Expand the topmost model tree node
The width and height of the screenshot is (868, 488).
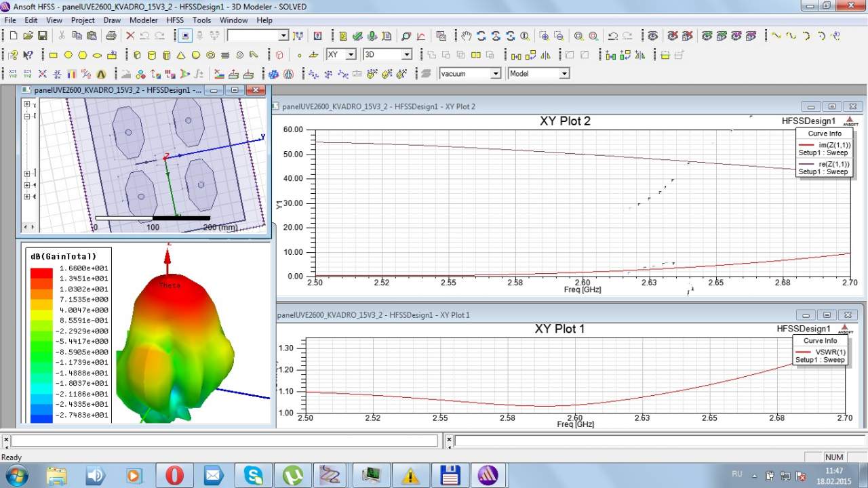[x=28, y=104]
